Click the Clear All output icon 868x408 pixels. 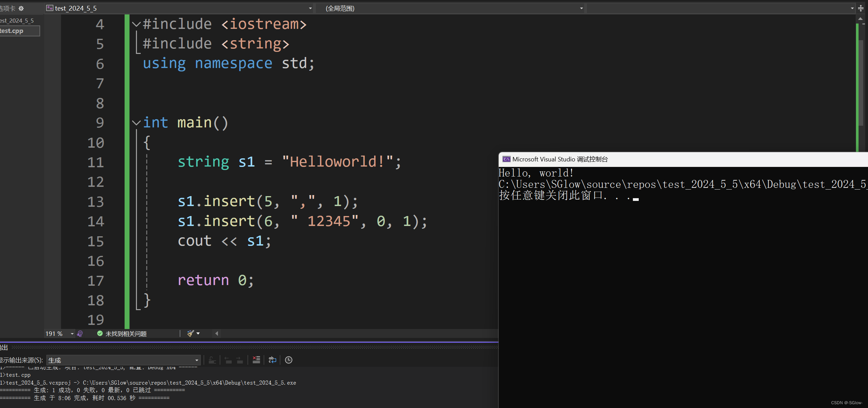point(256,360)
